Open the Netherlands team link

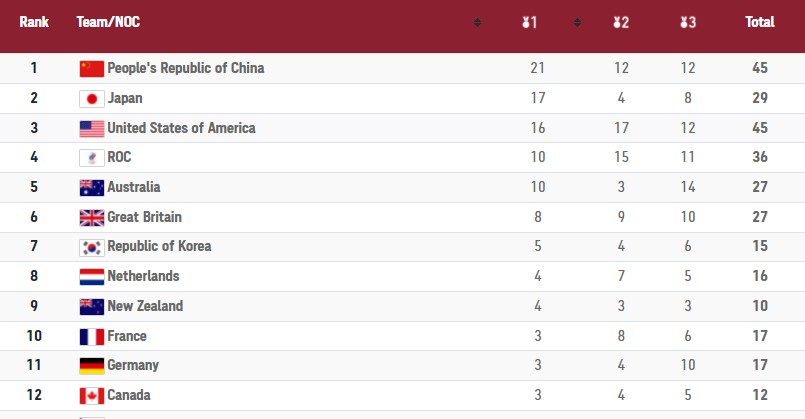point(143,276)
